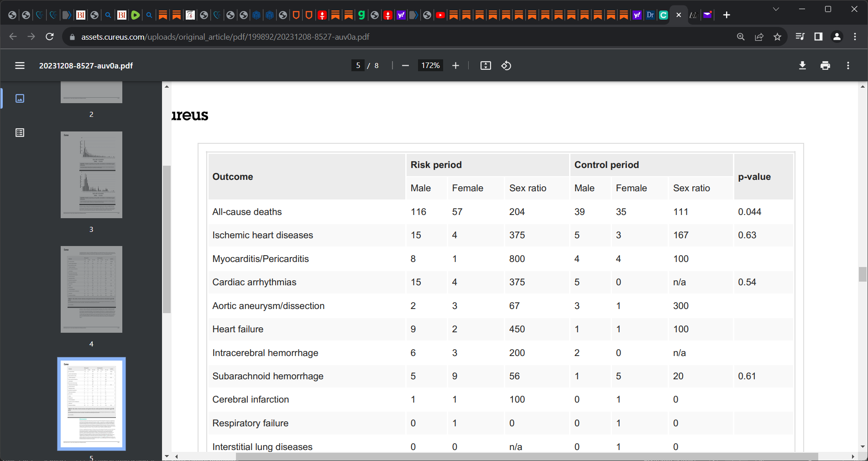
Task: Edit the zoom percentage field 172%
Action: pyautogui.click(x=430, y=66)
